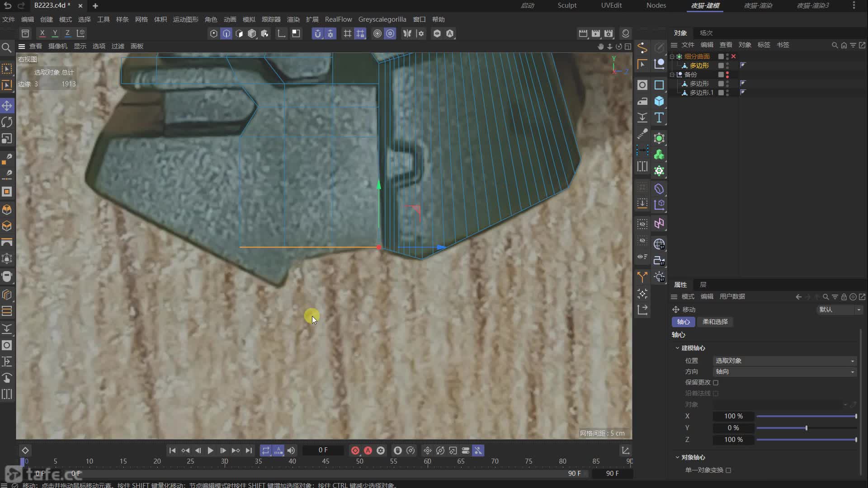
Task: Click the Record active objects button
Action: 355,450
